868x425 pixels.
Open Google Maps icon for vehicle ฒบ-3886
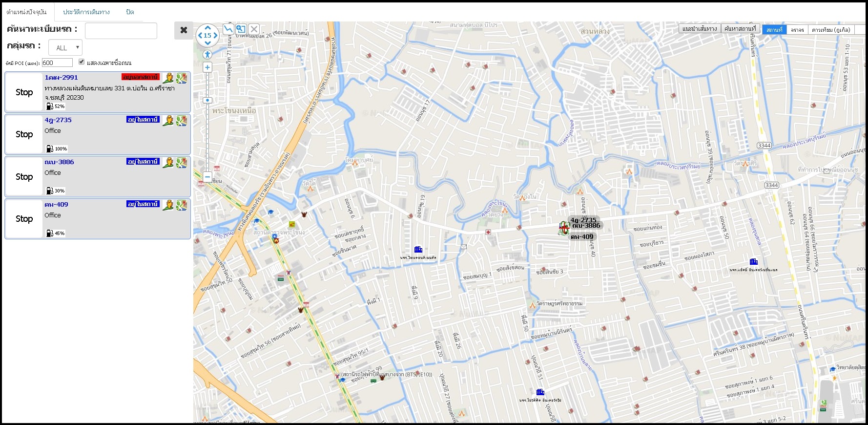[182, 163]
